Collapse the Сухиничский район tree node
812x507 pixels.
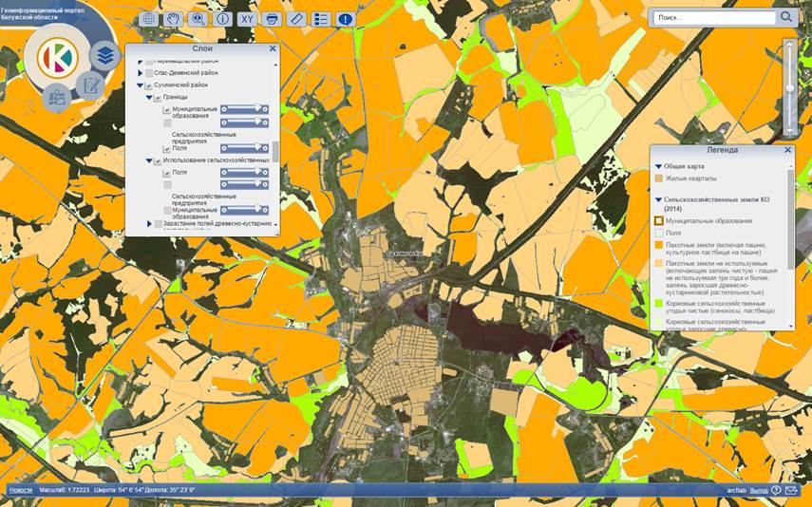pos(140,85)
